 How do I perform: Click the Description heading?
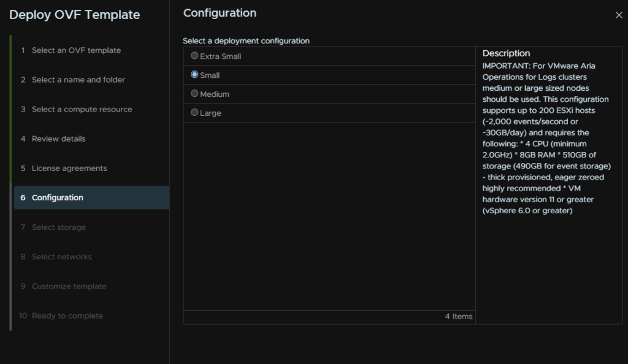[506, 53]
